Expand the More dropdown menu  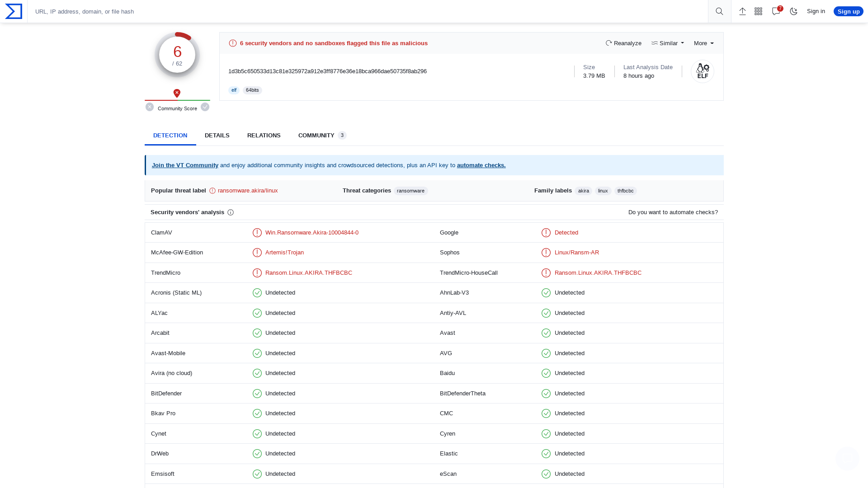tap(704, 43)
